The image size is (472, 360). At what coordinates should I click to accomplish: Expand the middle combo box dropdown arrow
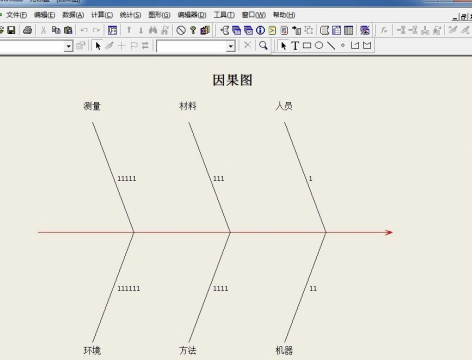coord(231,46)
